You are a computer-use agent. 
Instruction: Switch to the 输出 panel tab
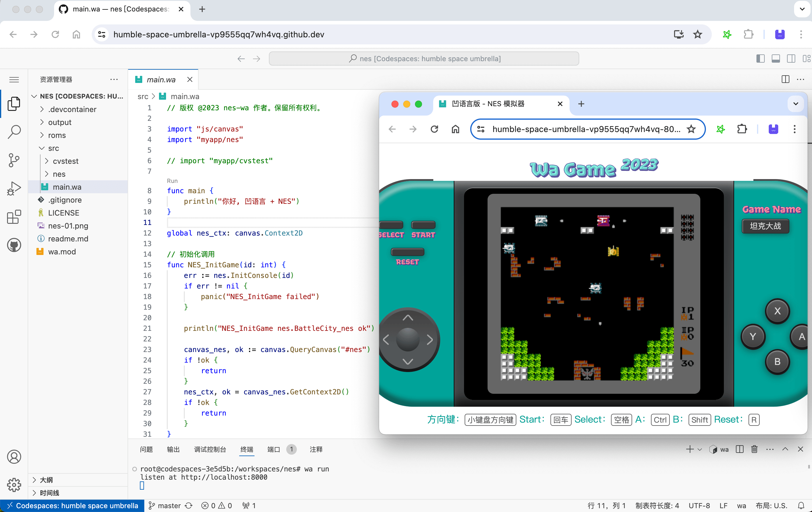(x=173, y=449)
